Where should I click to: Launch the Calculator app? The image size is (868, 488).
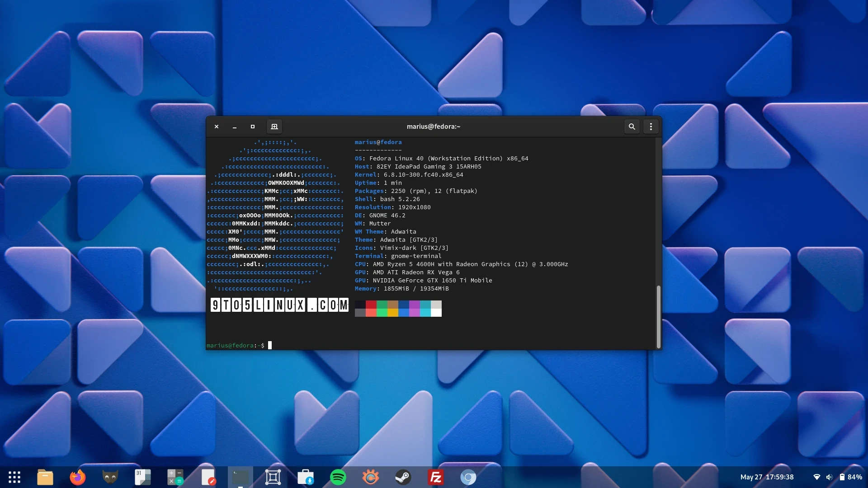[x=175, y=477]
